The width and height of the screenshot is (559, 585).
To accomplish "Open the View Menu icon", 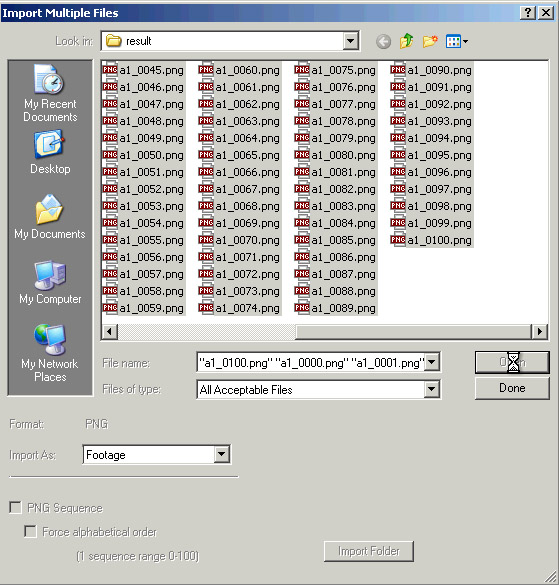I will [456, 41].
